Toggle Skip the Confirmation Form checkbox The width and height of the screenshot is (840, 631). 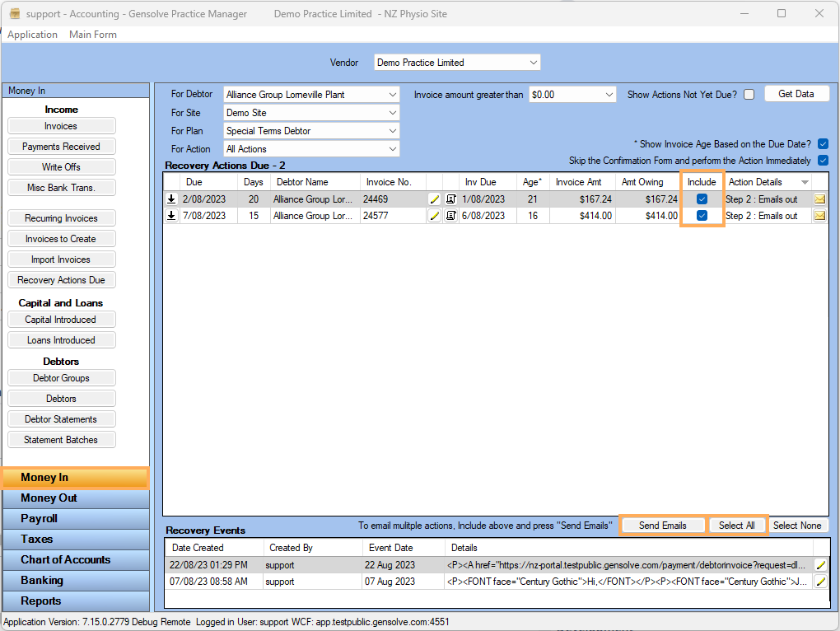tap(823, 161)
